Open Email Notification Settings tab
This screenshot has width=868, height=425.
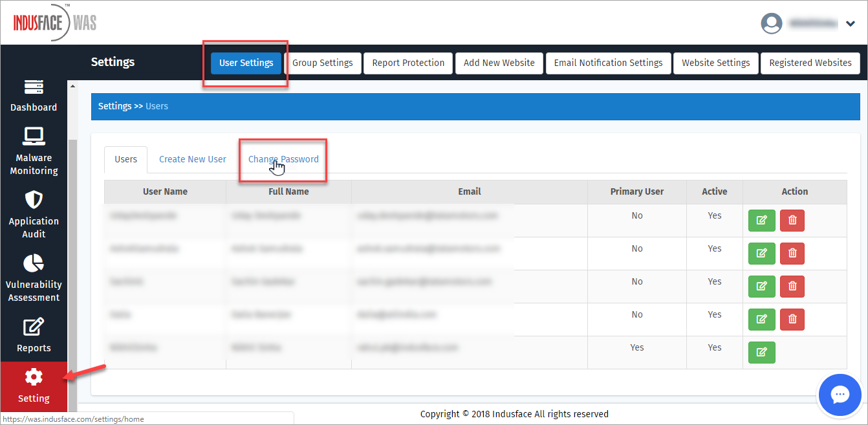pyautogui.click(x=608, y=63)
